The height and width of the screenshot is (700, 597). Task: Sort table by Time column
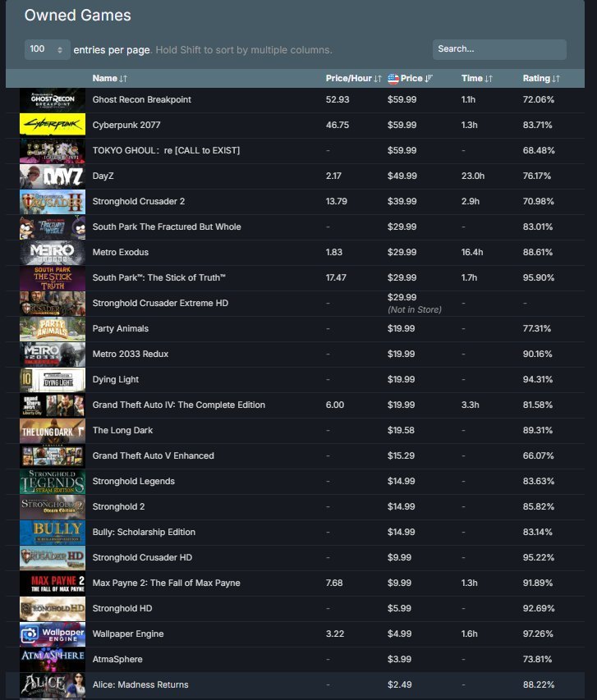click(477, 78)
